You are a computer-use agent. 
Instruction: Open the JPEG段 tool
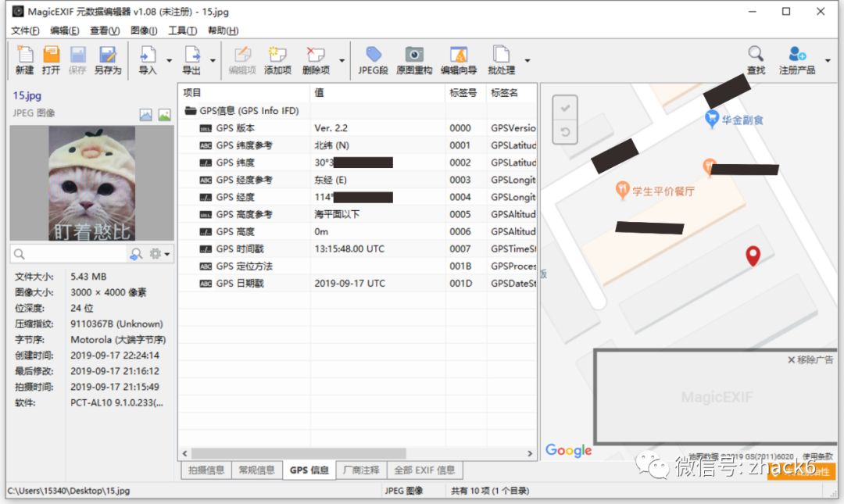click(373, 59)
